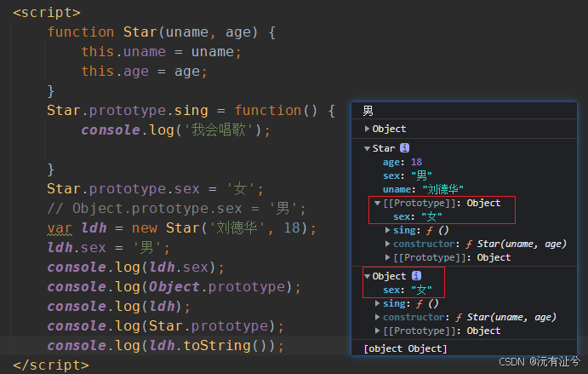This screenshot has height=374, width=588.
Task: Click the opening <script> tag
Action: [x=47, y=13]
